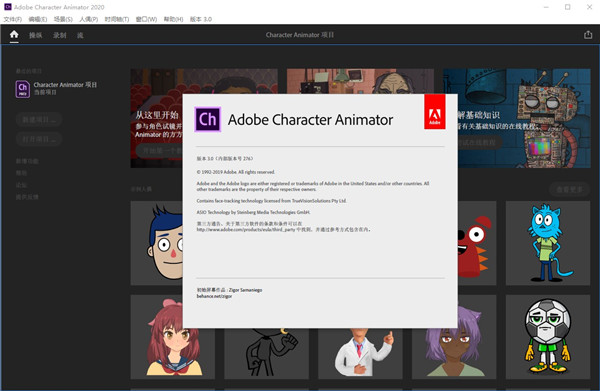The image size is (600, 391).
Task: Open the 提供反馈 link in sidebar
Action: point(27,197)
